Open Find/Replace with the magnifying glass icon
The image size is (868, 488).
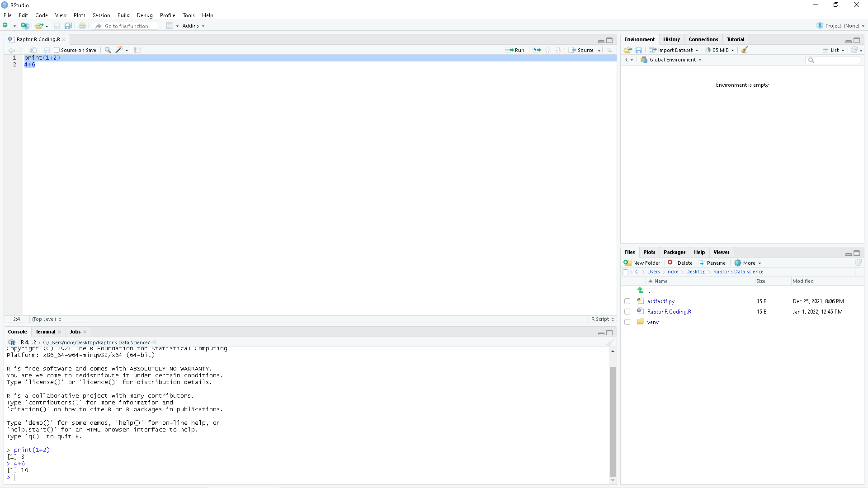(x=108, y=50)
